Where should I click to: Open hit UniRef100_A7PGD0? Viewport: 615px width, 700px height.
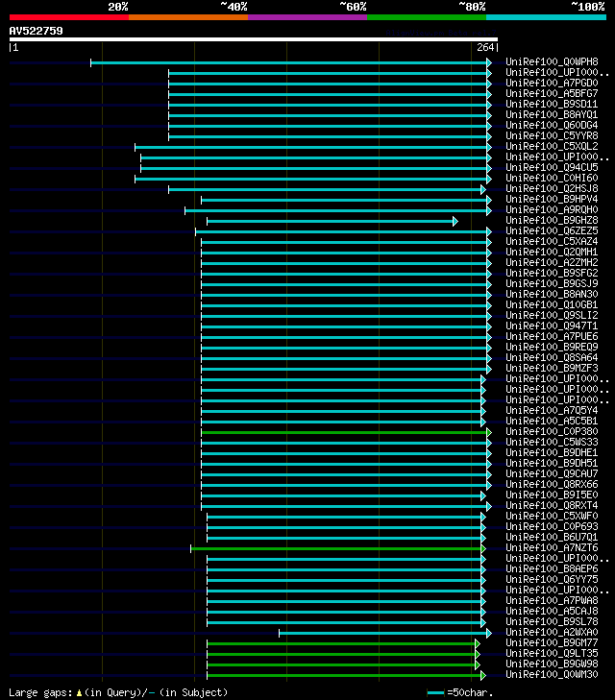[x=552, y=83]
